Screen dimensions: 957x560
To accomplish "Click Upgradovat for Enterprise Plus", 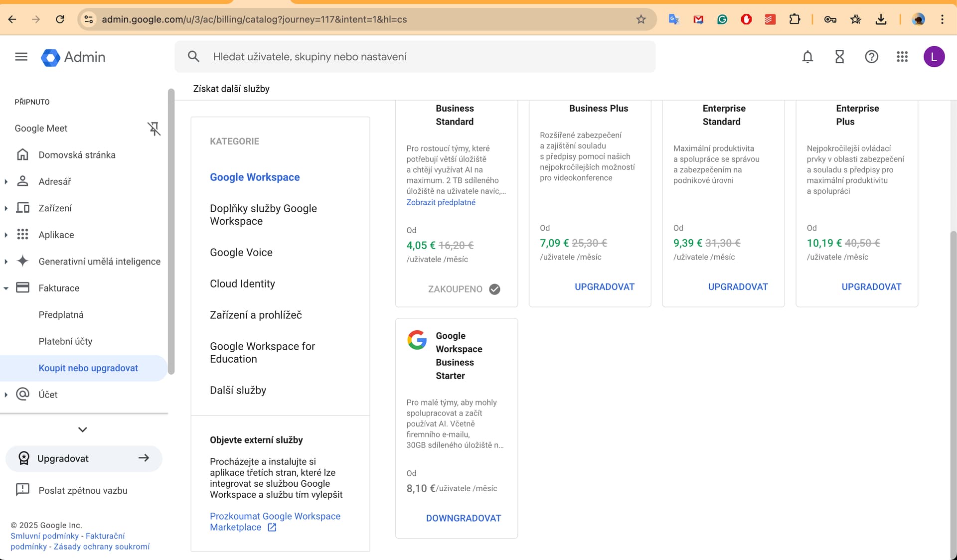I will (871, 287).
